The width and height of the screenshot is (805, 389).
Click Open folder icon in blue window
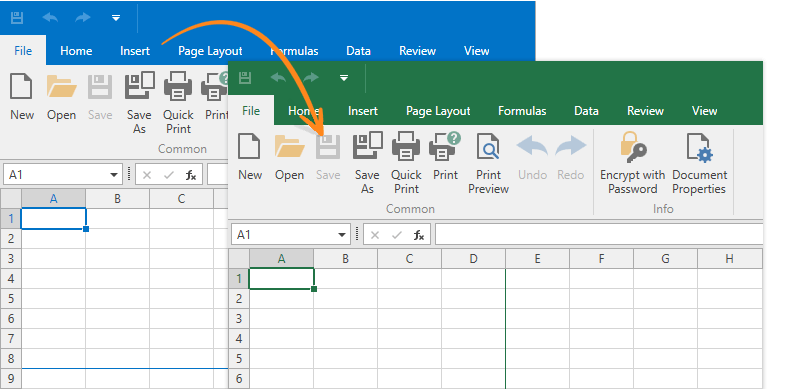[62, 86]
